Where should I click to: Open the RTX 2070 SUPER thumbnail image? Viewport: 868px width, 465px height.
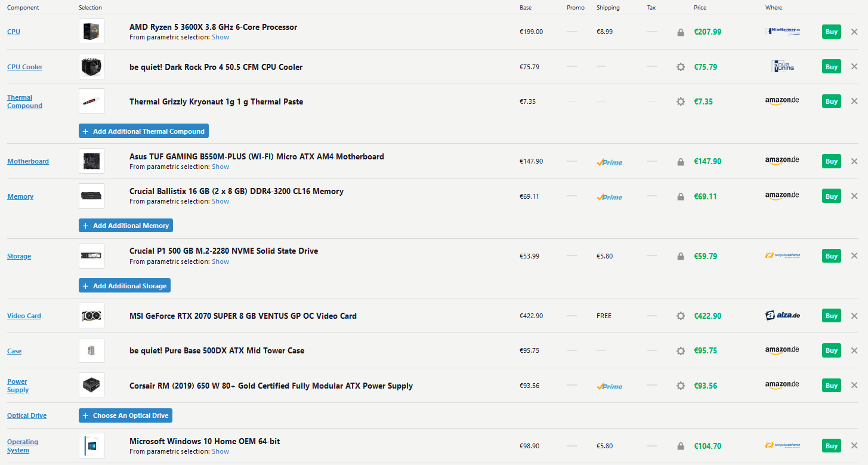pos(91,316)
